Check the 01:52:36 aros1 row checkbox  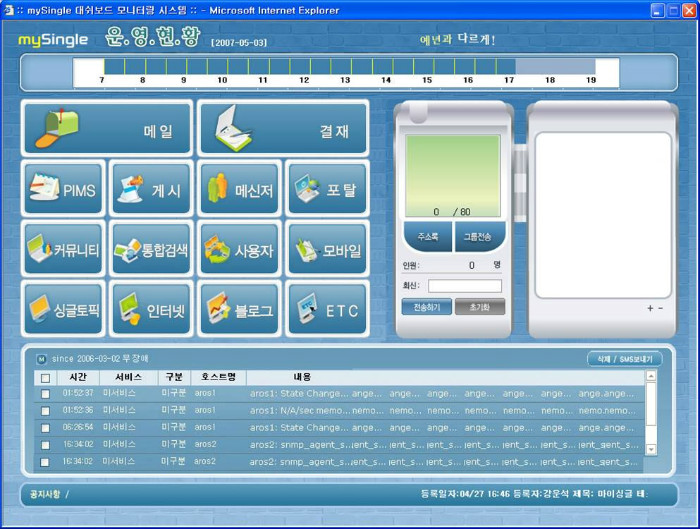pyautogui.click(x=46, y=411)
